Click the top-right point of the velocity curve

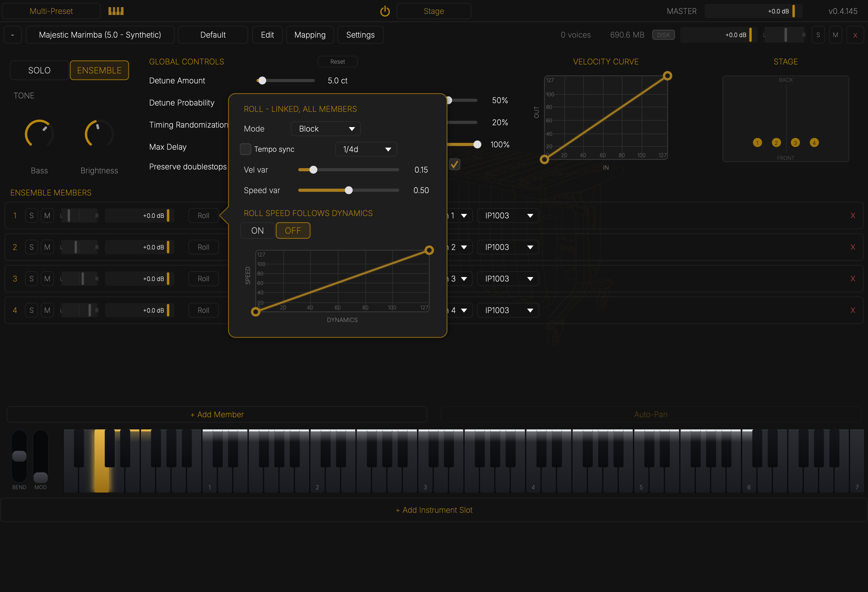(x=667, y=76)
